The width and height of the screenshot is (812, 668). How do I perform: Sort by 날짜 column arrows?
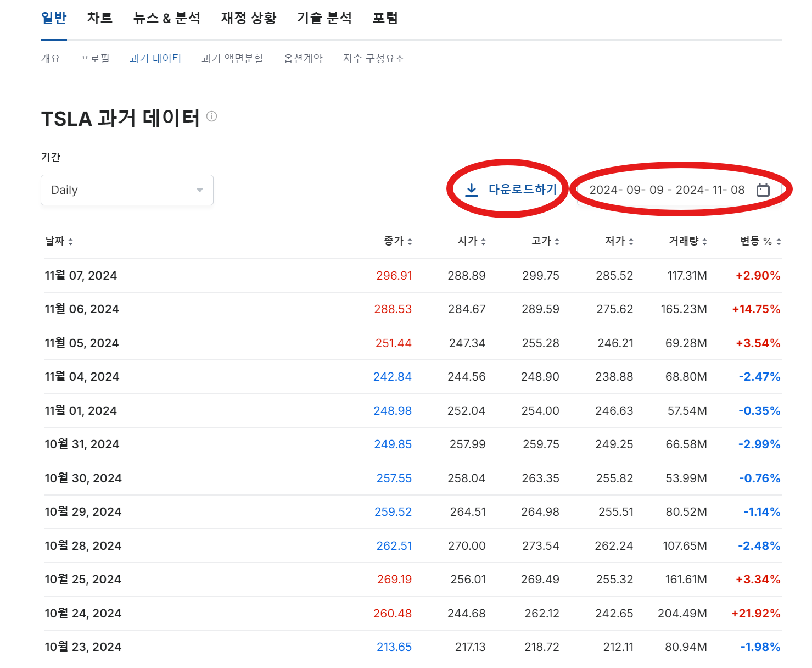click(71, 241)
